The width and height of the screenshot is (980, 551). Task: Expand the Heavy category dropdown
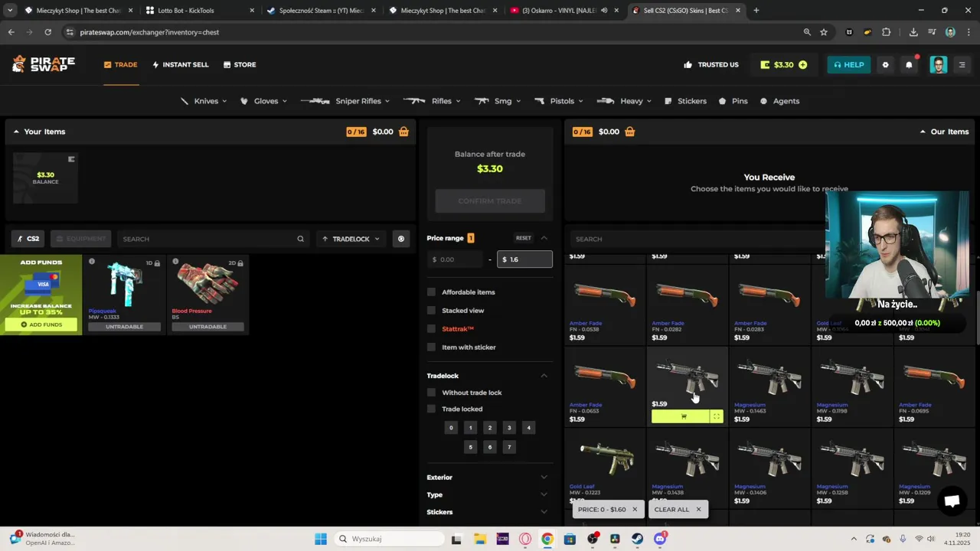click(x=624, y=101)
